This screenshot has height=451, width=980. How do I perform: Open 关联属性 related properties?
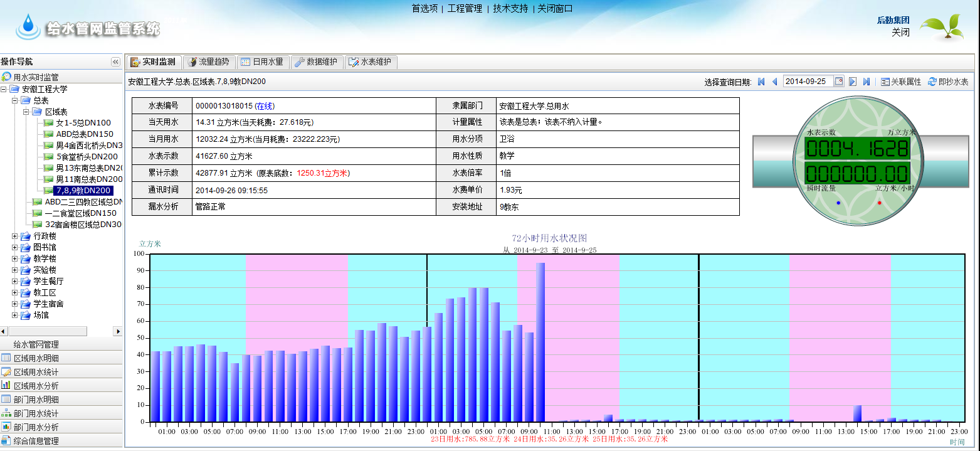pos(901,82)
